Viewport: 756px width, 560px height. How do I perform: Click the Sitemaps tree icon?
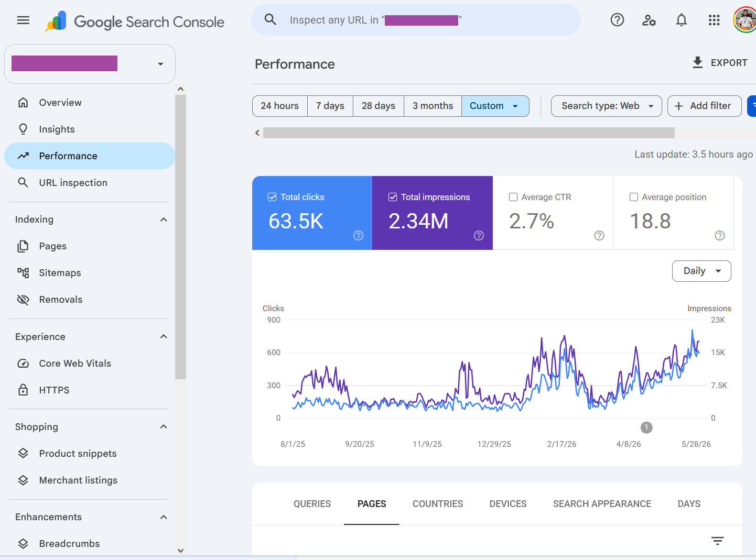click(23, 272)
